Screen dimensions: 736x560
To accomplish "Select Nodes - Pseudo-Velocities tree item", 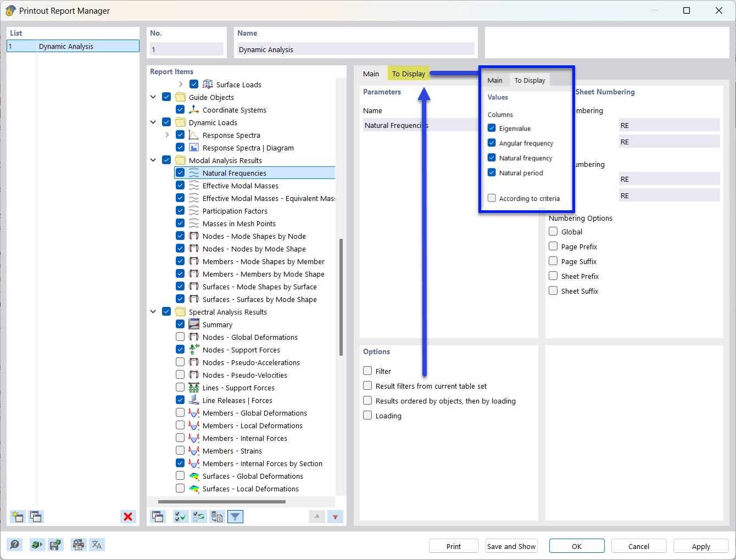I will pyautogui.click(x=245, y=375).
